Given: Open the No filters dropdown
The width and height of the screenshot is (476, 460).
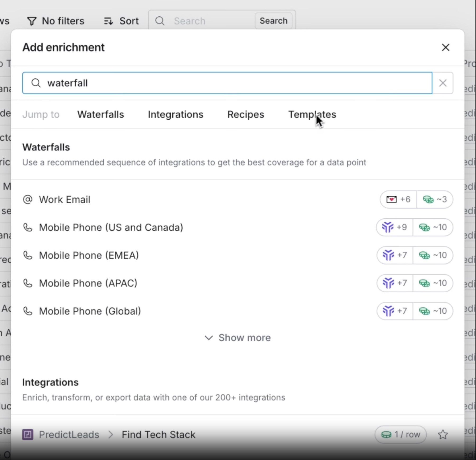Looking at the screenshot, I should pyautogui.click(x=56, y=21).
